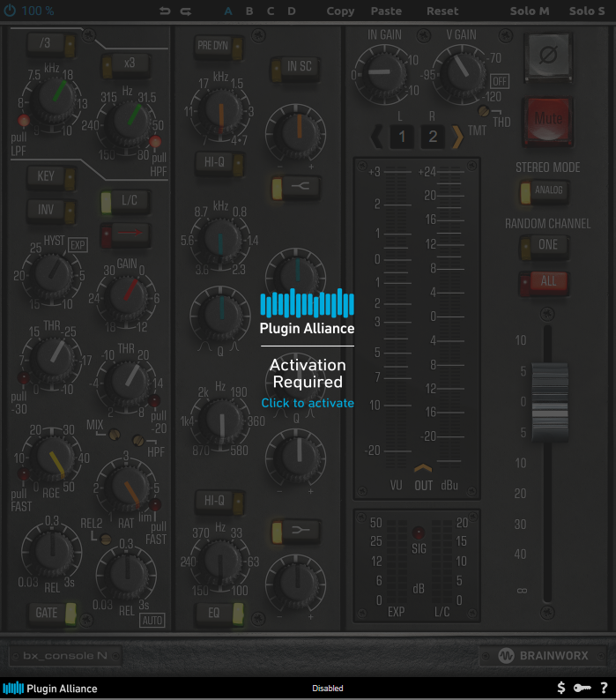Select preset slot D
This screenshot has height=700, width=616.
(292, 11)
